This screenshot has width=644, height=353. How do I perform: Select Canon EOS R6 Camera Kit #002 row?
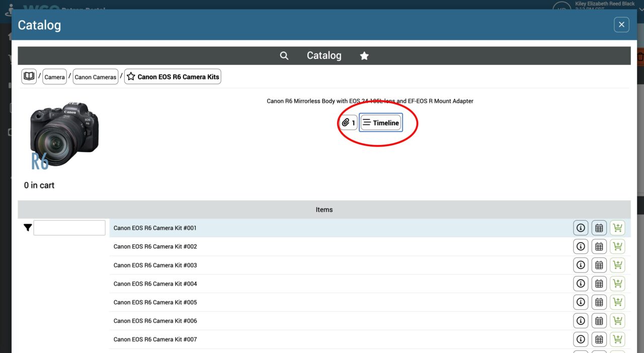[370, 247]
